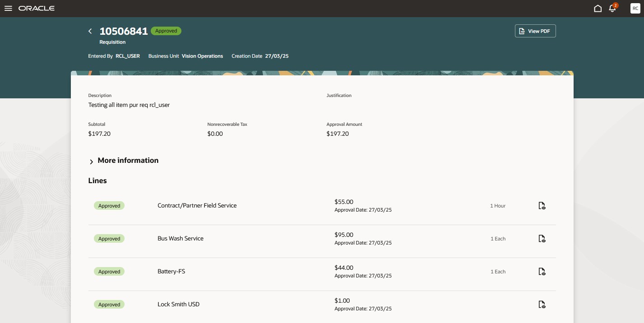Click the description Testing all item pur req

129,105
